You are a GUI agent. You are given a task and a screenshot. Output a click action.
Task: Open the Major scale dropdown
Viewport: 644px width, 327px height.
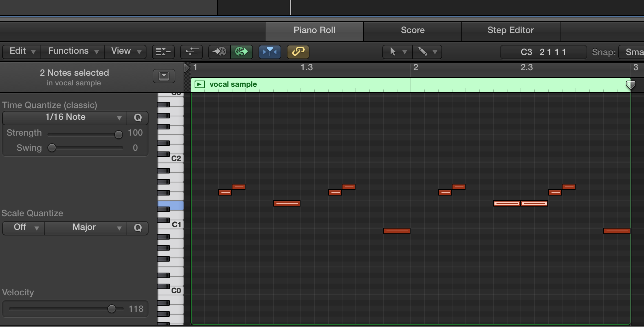pos(85,228)
